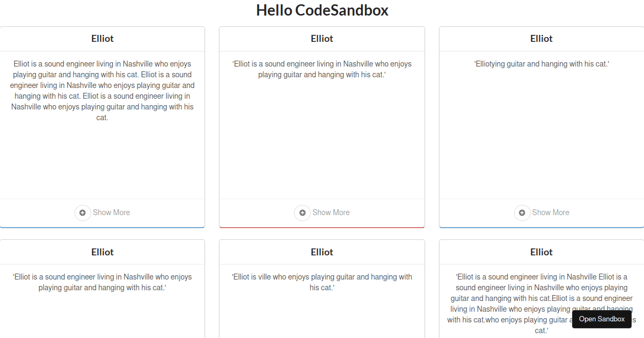Expand the first card with Show More
The width and height of the screenshot is (644, 338).
[111, 212]
